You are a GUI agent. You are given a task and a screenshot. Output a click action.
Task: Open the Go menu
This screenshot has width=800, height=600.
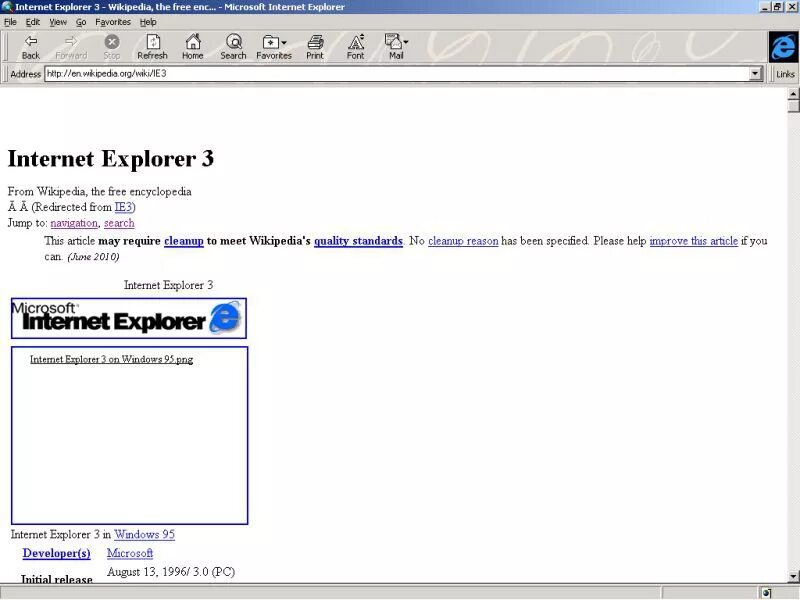coord(81,22)
